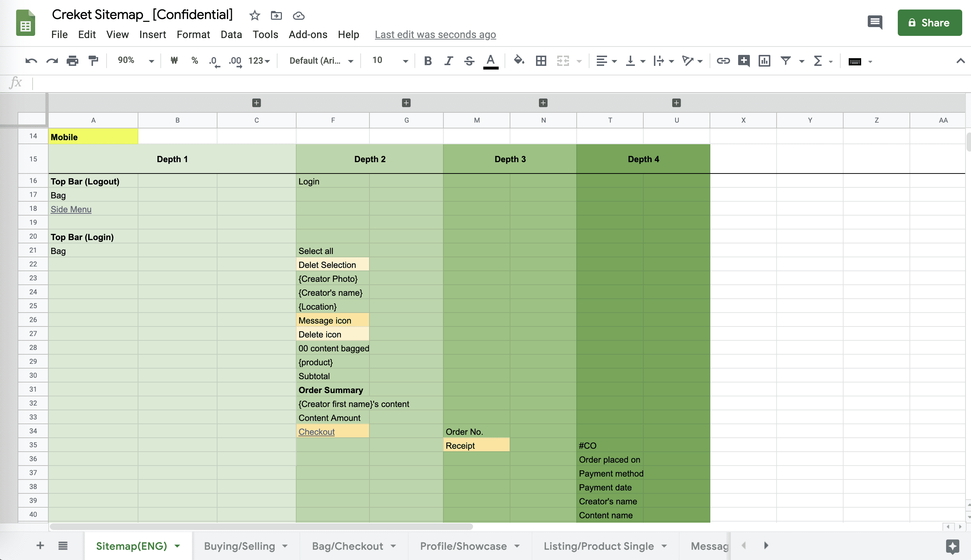Expand the column group above column N
Viewport: 971px width, 560px height.
(543, 103)
